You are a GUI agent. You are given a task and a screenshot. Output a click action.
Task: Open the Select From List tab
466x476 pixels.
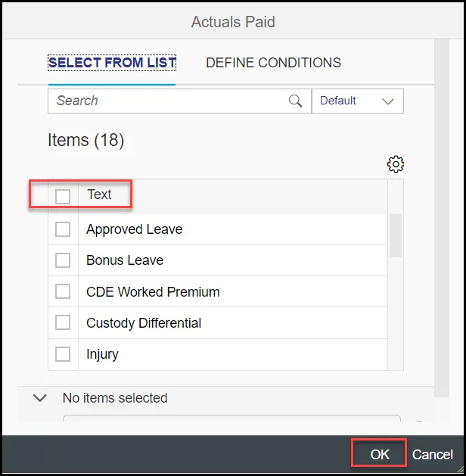(112, 63)
